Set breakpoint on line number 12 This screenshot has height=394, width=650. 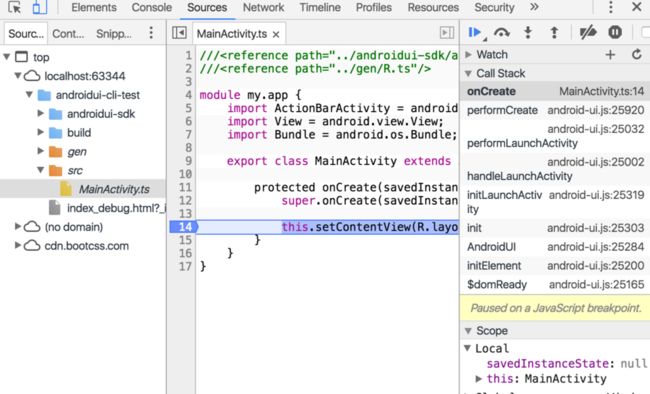pos(185,200)
